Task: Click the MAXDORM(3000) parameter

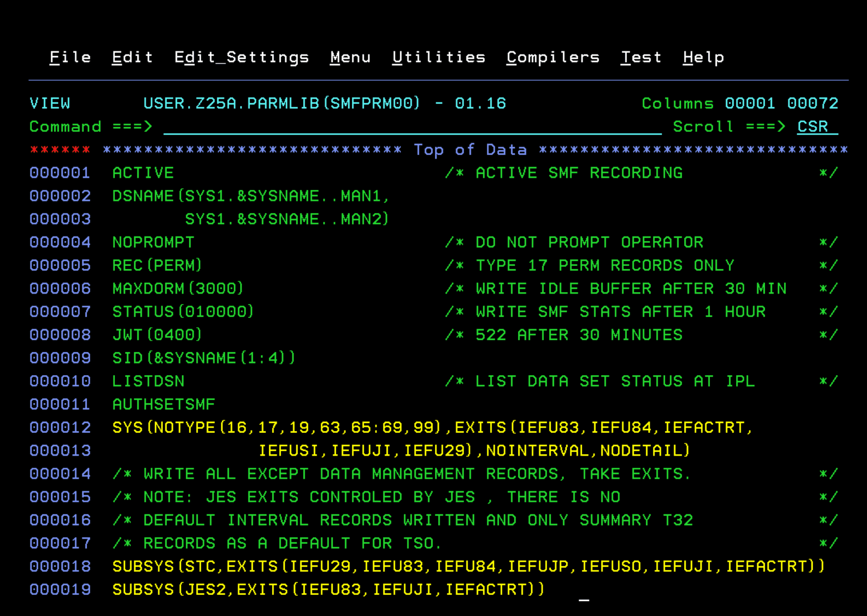Action: coord(178,288)
